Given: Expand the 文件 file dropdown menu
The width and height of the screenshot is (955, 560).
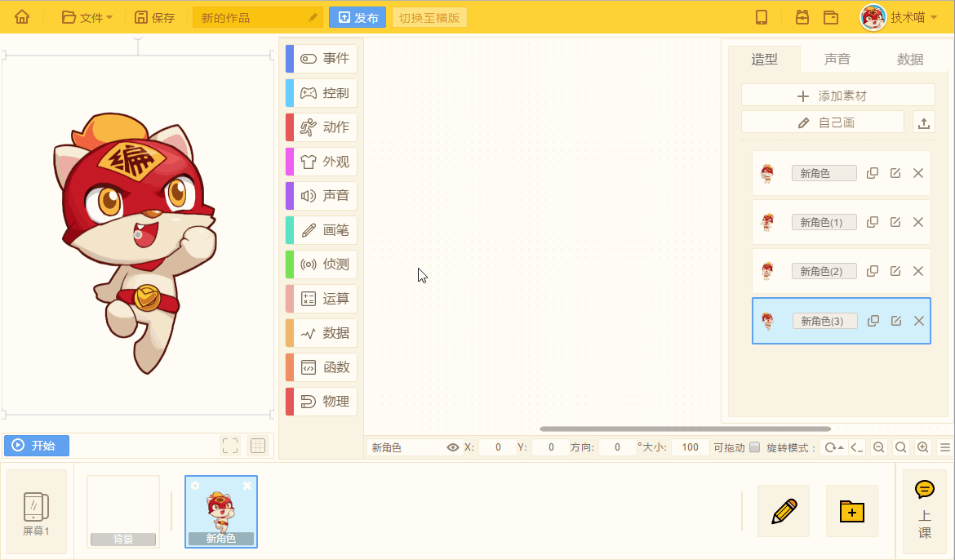Looking at the screenshot, I should coord(87,17).
